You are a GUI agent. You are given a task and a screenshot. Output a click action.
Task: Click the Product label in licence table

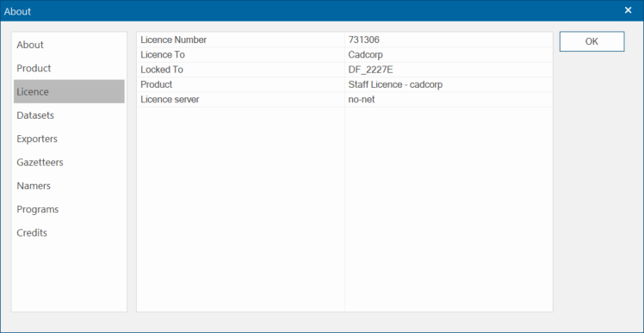click(241, 84)
